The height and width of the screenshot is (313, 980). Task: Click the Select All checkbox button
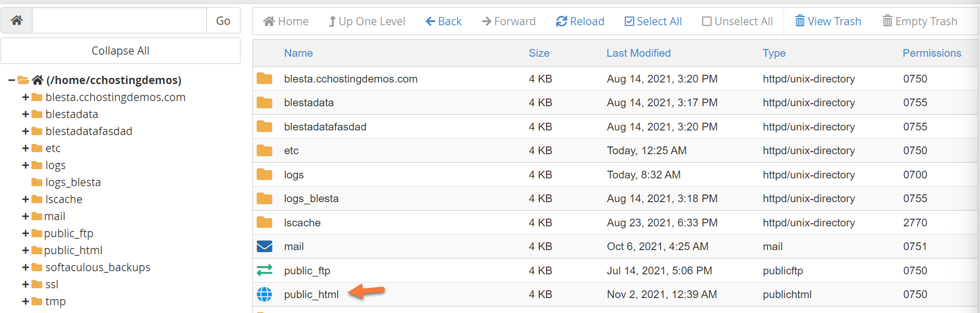[653, 21]
